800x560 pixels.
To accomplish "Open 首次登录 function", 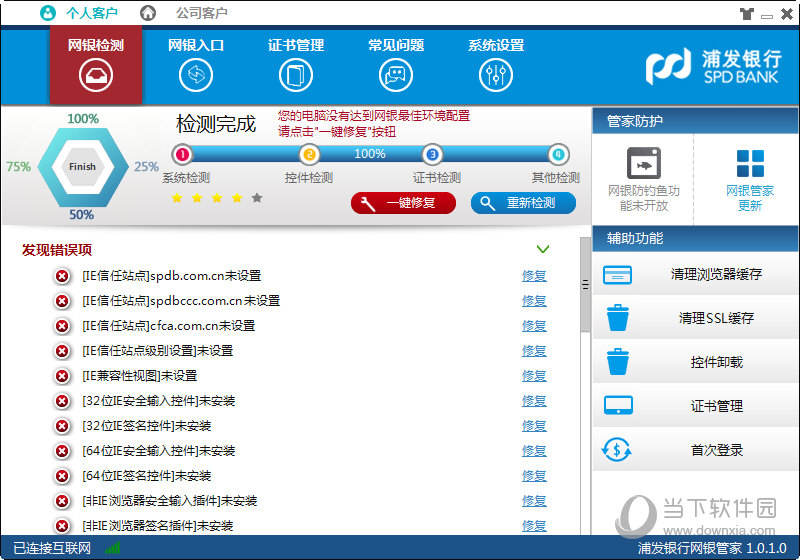I will (695, 450).
